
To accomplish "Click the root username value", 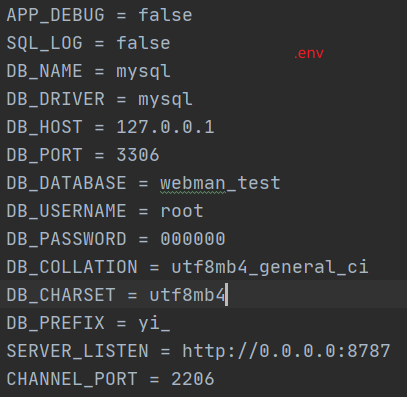I will pos(182,211).
